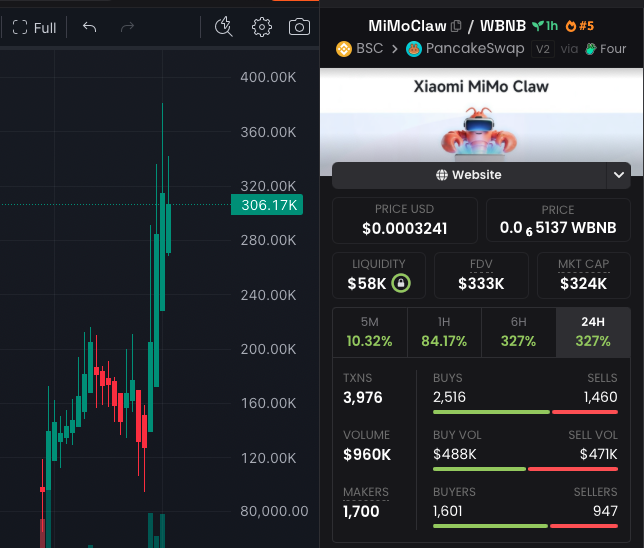Viewport: 644px width, 548px height.
Task: Click the V2 version badge
Action: (x=543, y=49)
